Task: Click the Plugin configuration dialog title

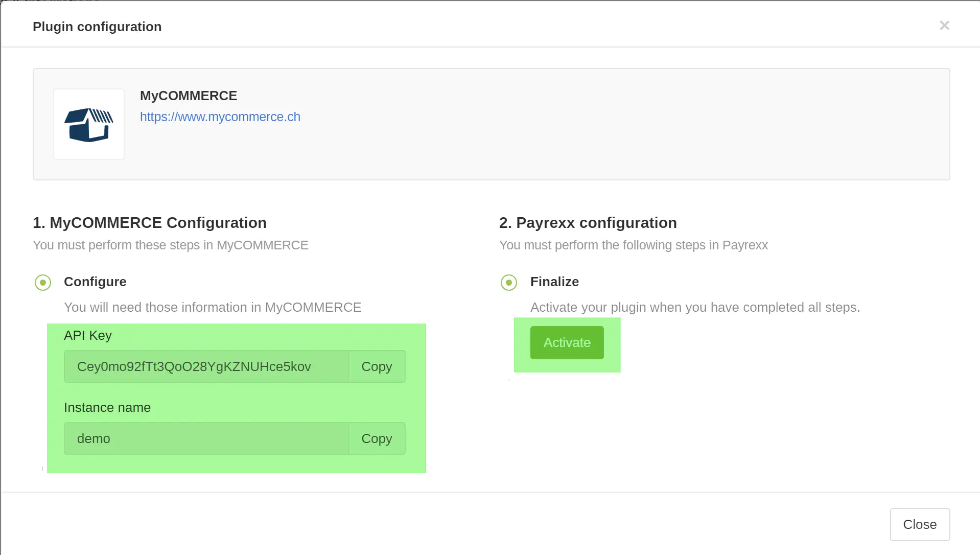Action: [97, 27]
